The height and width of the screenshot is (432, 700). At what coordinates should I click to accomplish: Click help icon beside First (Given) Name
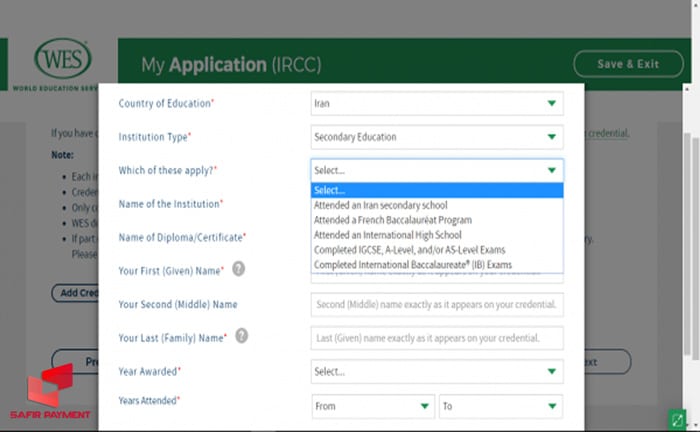tap(239, 269)
